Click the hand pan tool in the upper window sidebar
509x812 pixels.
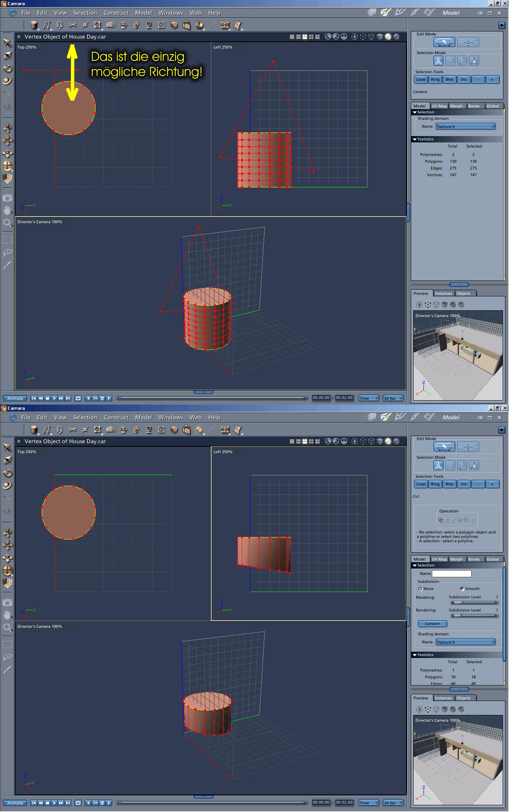(x=7, y=210)
